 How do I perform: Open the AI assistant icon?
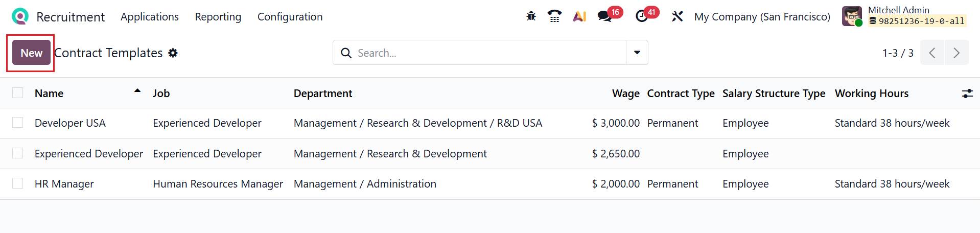(x=579, y=16)
